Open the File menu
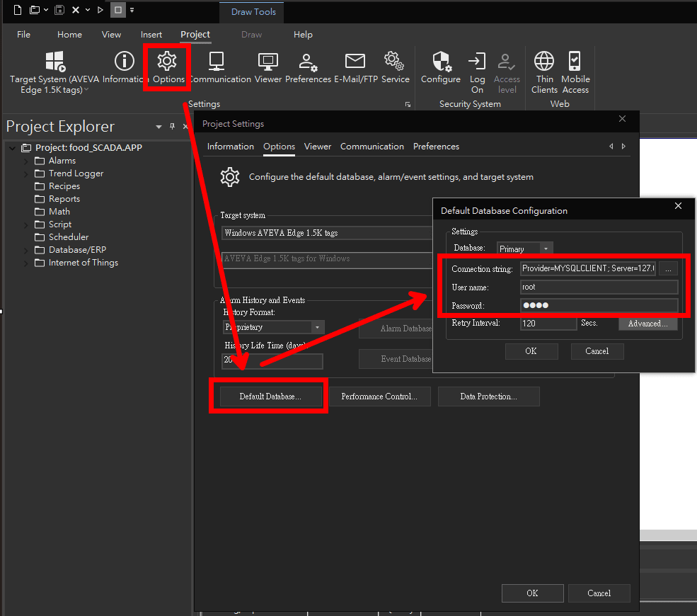This screenshot has height=616, width=697. click(x=23, y=34)
